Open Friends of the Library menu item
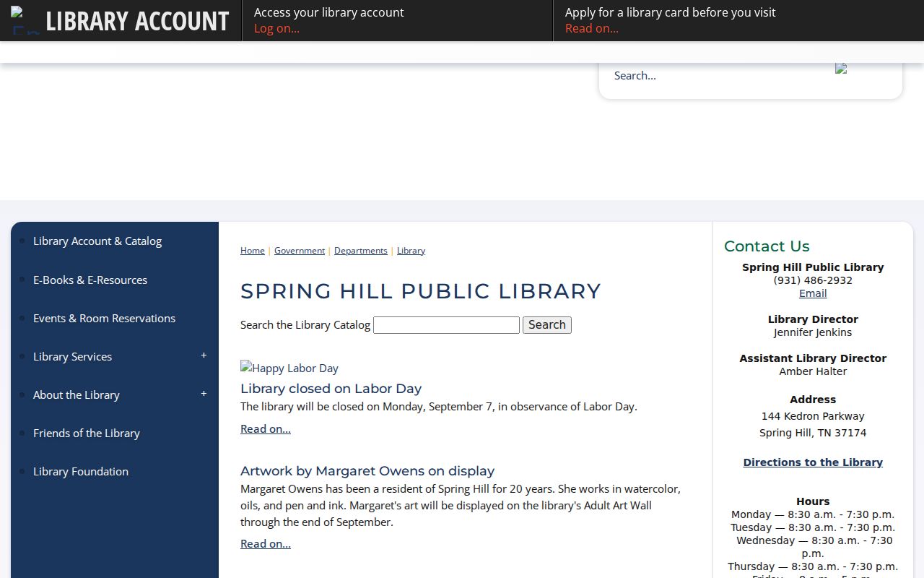 click(87, 433)
